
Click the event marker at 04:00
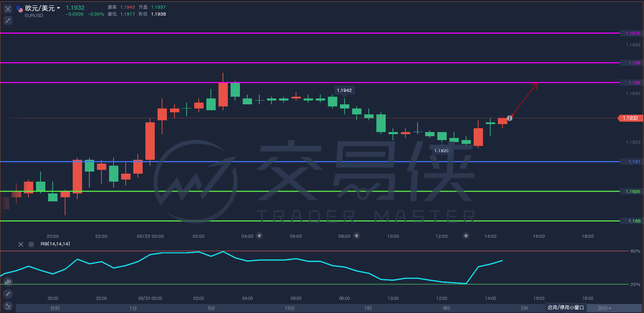coord(259,236)
